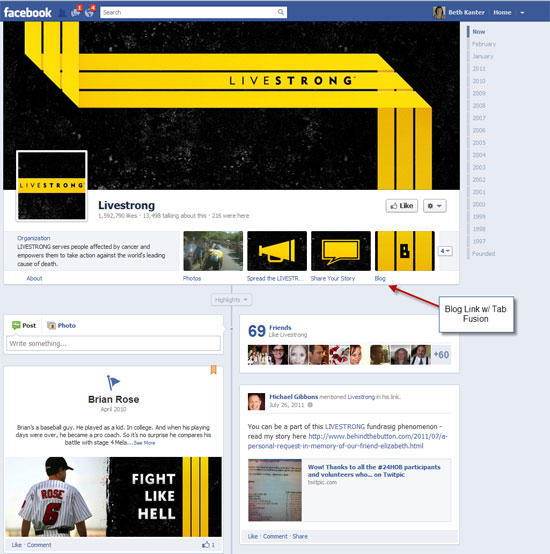Select the Post tab in composer
550x554 pixels.
click(x=24, y=325)
